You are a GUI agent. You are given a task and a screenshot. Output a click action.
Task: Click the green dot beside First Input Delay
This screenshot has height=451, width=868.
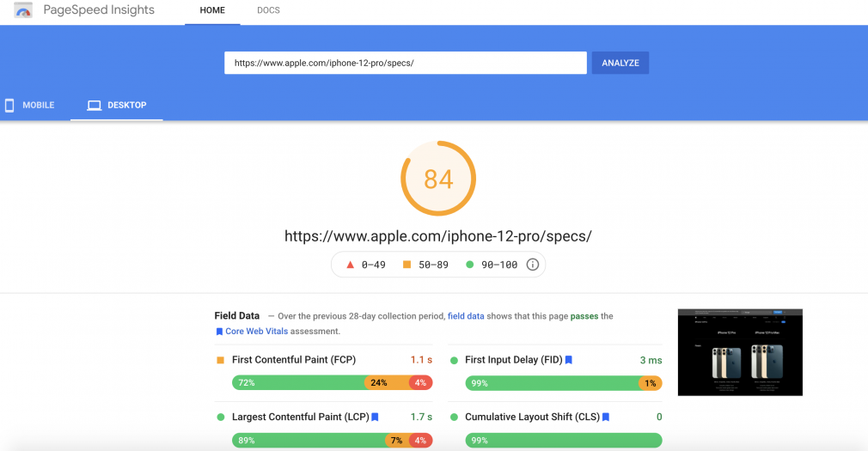(454, 360)
